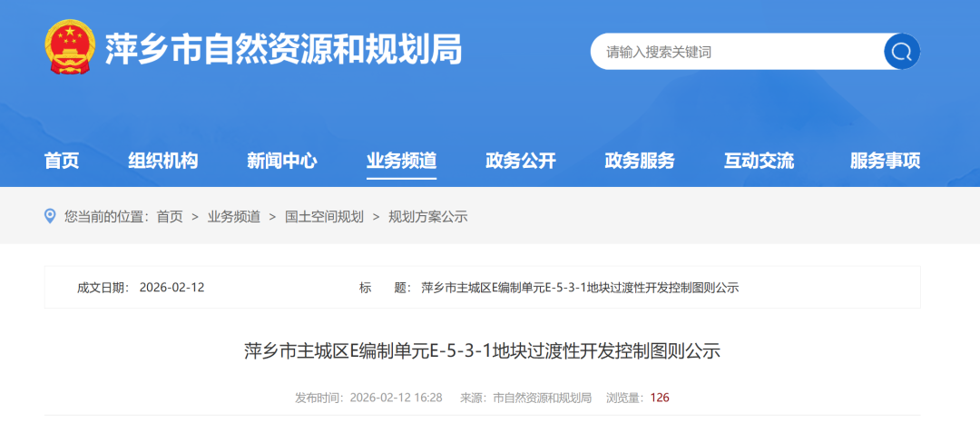Click the title text in metadata row
The height and width of the screenshot is (423, 980).
[x=581, y=288]
